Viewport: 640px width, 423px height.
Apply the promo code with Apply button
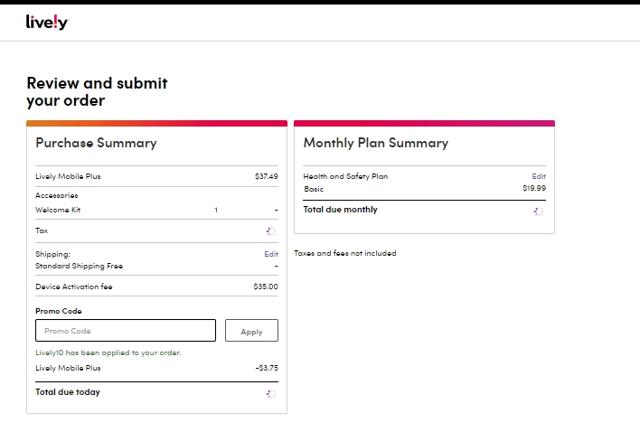coord(251,330)
